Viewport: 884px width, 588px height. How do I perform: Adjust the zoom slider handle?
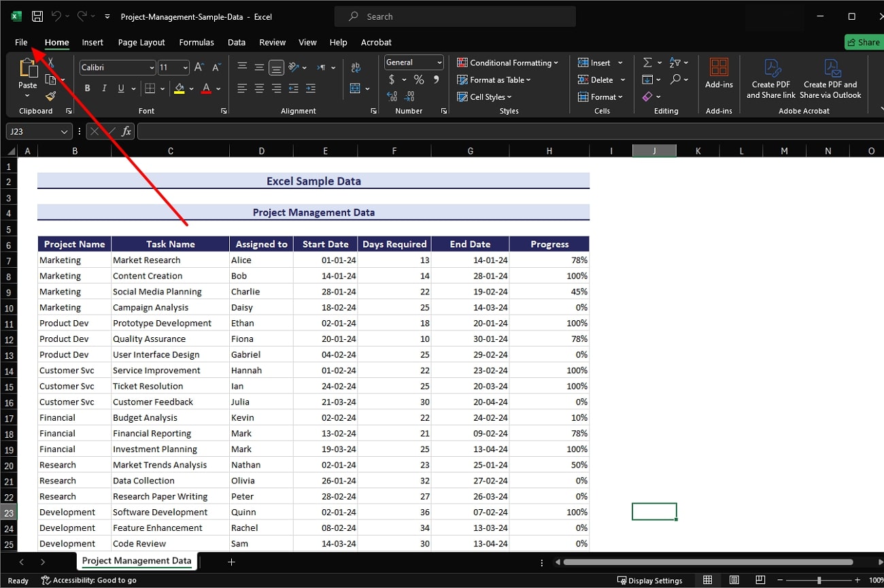point(819,581)
